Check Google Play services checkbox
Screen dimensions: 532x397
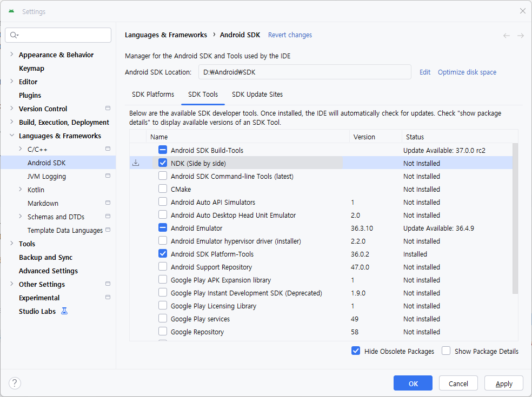click(x=163, y=318)
